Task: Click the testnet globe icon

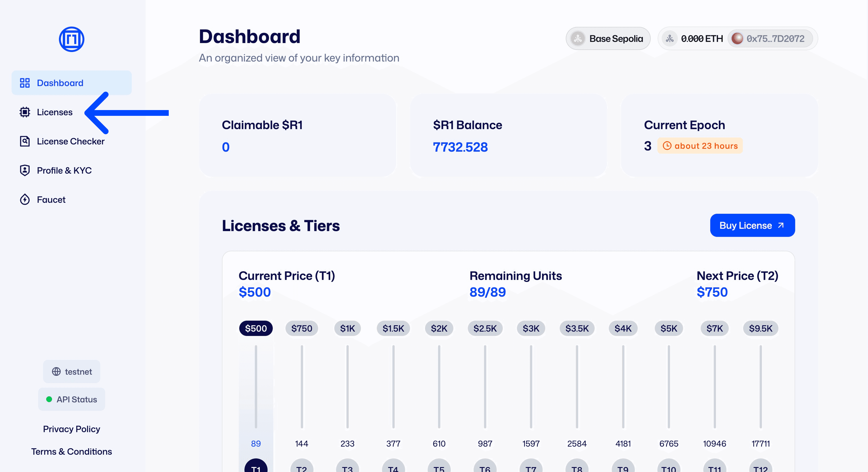Action: (56, 371)
